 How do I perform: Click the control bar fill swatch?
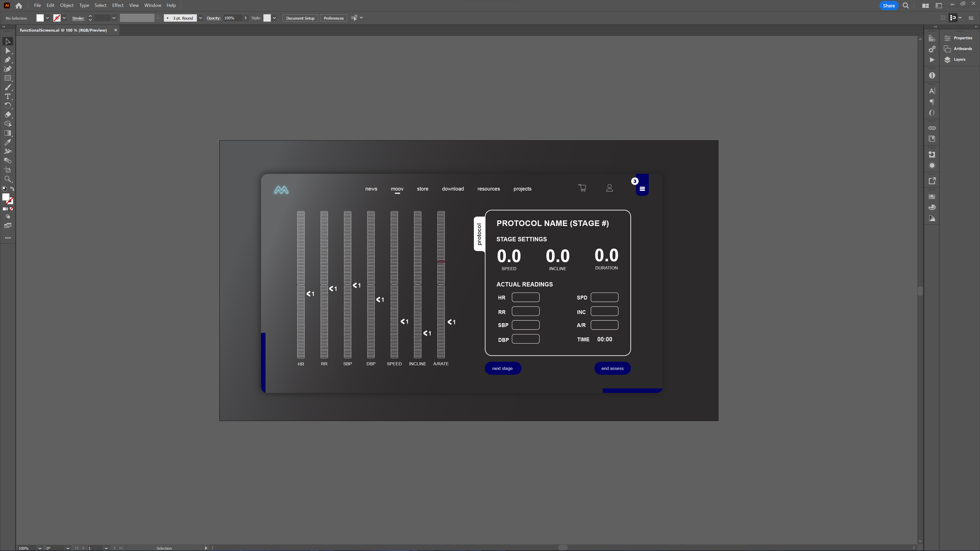pos(40,18)
